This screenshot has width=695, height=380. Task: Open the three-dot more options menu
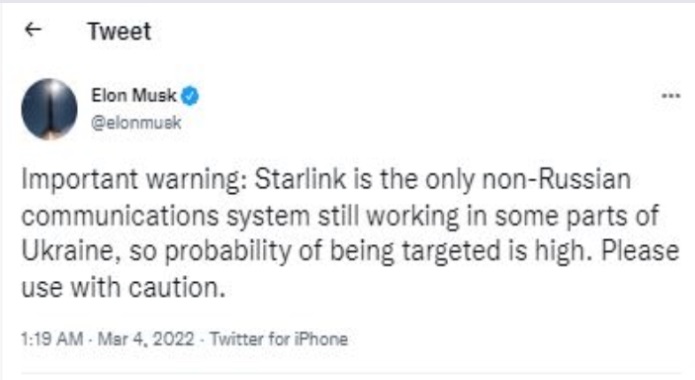point(670,95)
